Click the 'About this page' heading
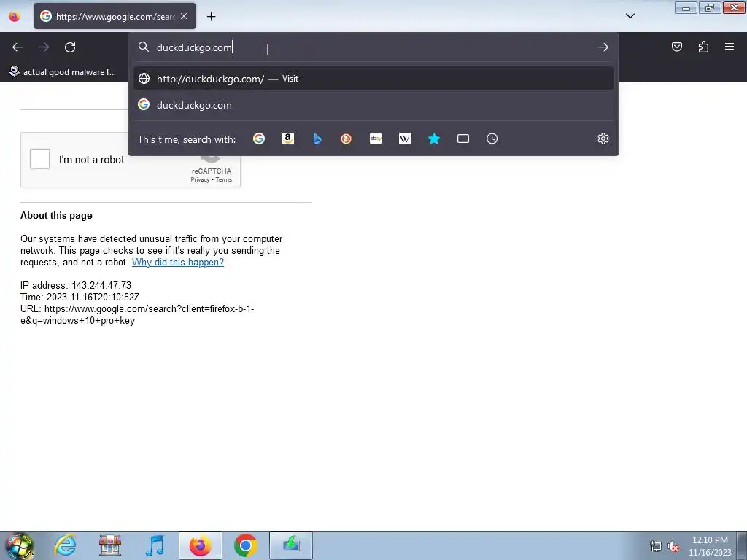Viewport: 747px width, 560px height. click(56, 215)
